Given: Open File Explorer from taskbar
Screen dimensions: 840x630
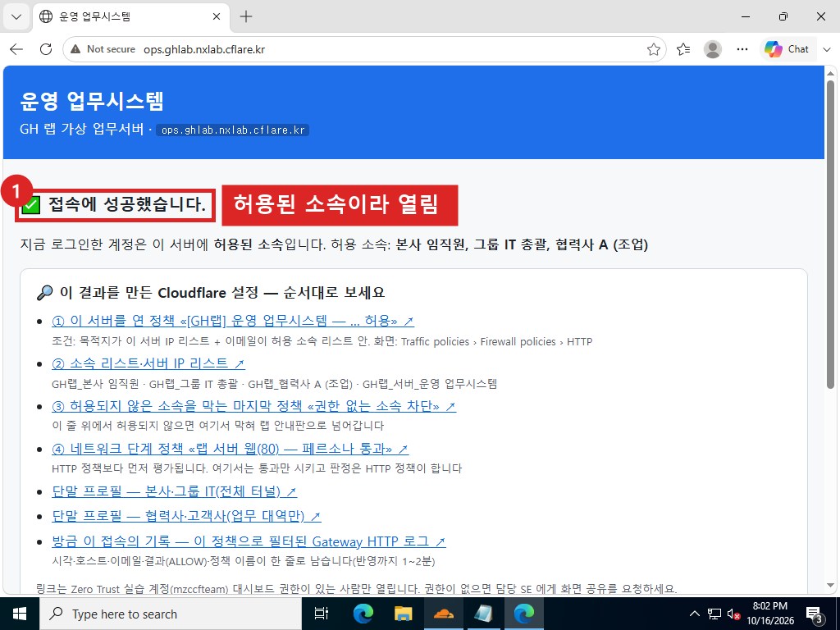Looking at the screenshot, I should (403, 614).
